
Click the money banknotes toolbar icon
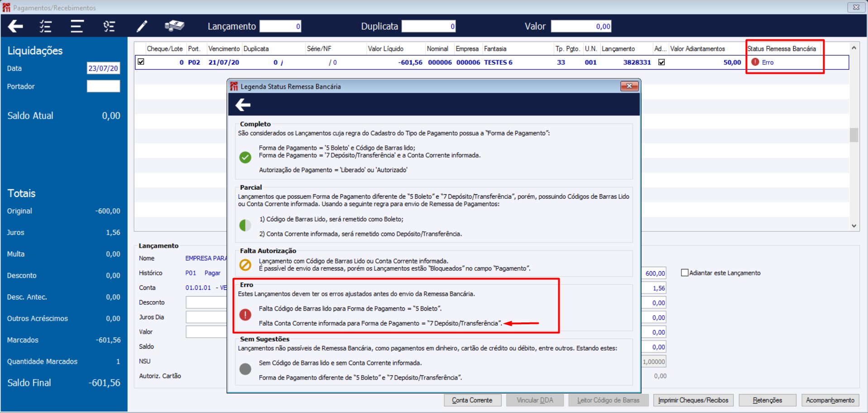point(174,26)
